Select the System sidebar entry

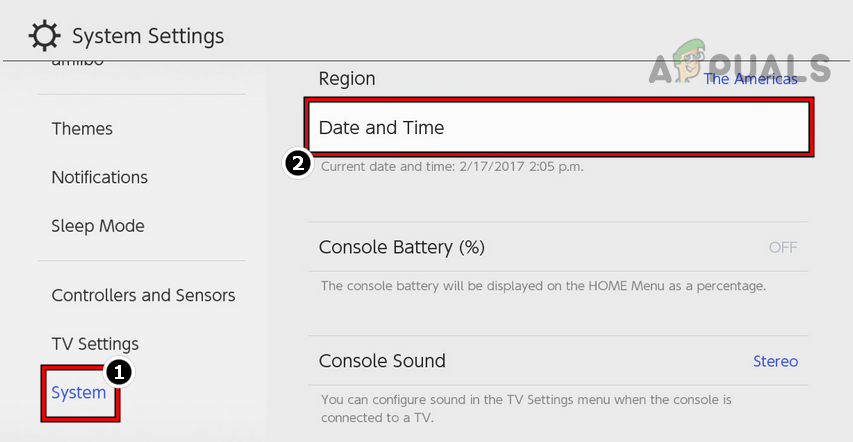(79, 393)
